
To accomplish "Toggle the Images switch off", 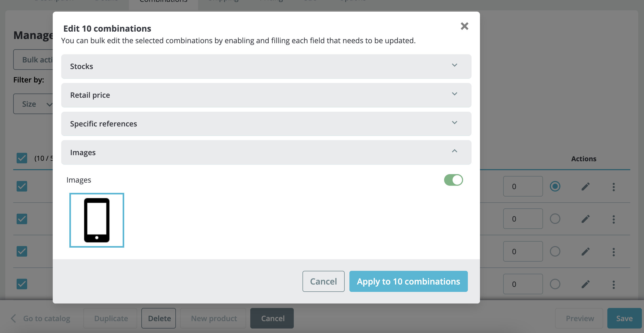I will coord(453,180).
